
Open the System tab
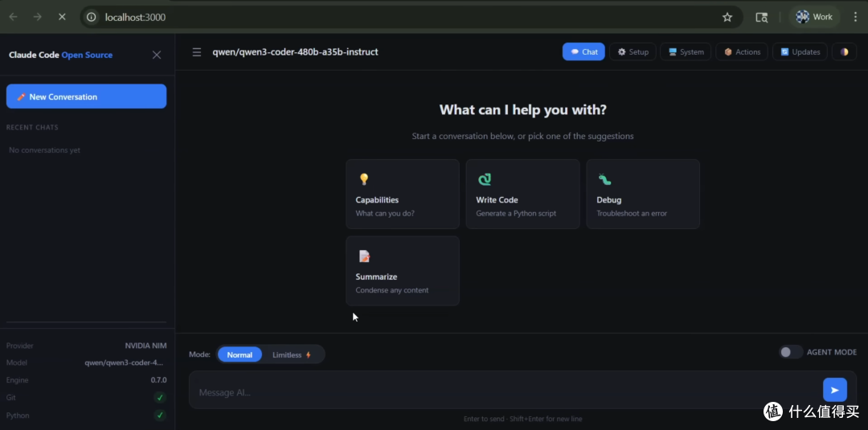click(686, 52)
